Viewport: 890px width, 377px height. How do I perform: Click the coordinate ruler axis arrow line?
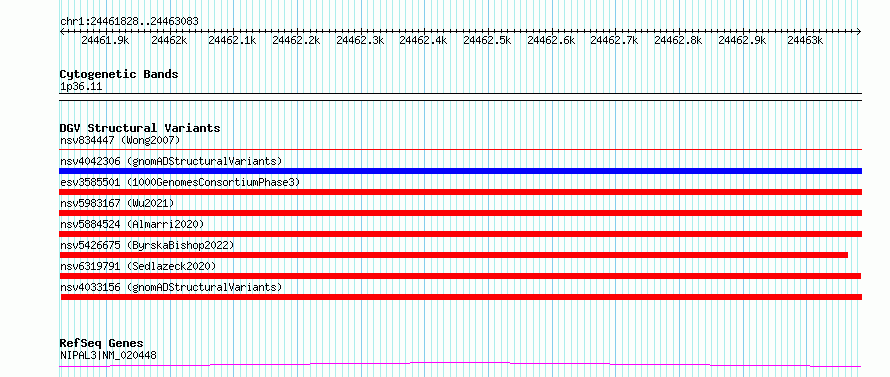tap(460, 31)
